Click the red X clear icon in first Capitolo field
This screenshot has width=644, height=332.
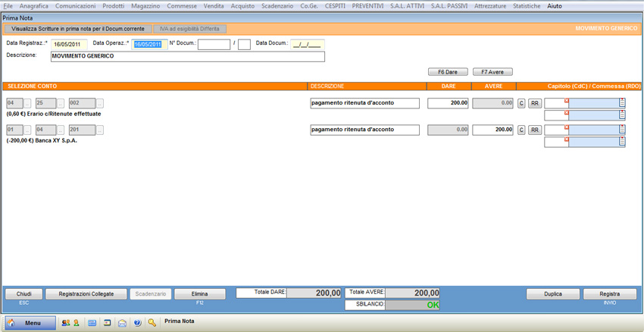(566, 100)
